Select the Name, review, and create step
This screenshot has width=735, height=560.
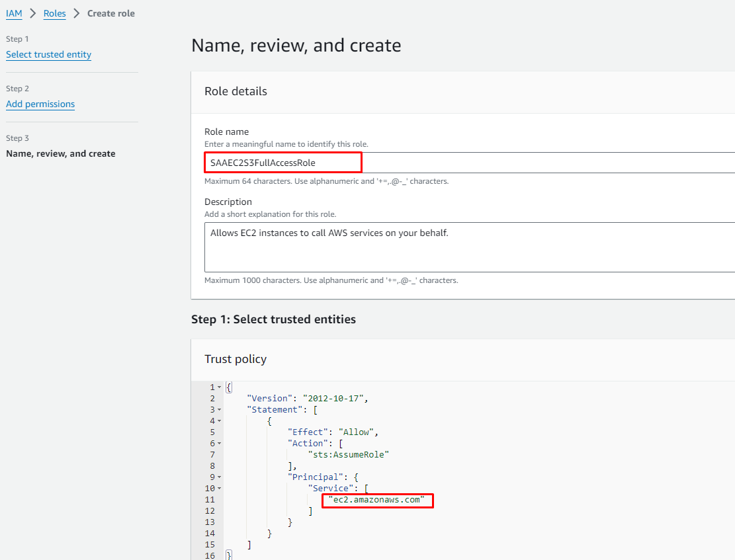(x=60, y=153)
